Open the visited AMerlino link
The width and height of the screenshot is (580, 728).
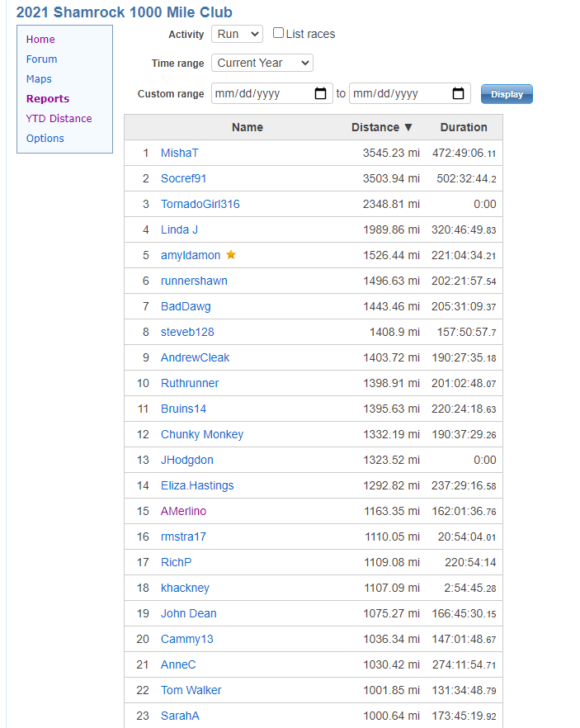point(183,511)
